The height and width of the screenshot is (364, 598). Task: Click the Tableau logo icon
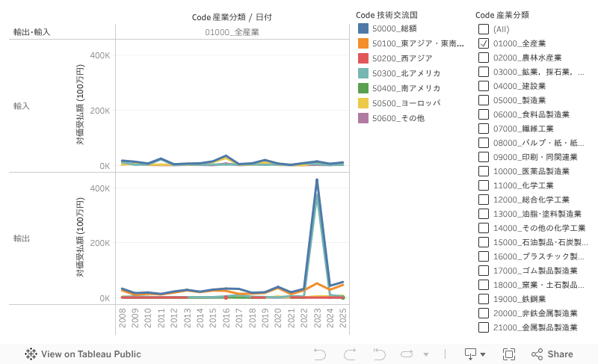click(31, 354)
